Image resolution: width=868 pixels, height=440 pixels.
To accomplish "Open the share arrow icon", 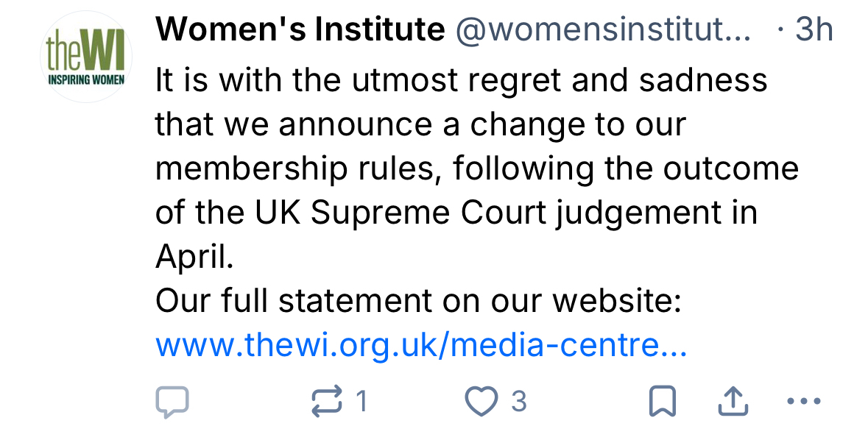I will (x=732, y=402).
